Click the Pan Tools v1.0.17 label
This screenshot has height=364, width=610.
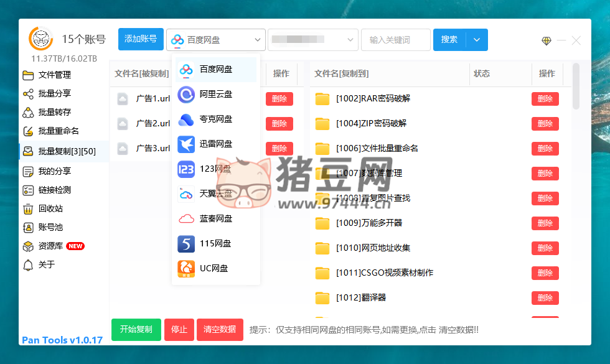(62, 340)
